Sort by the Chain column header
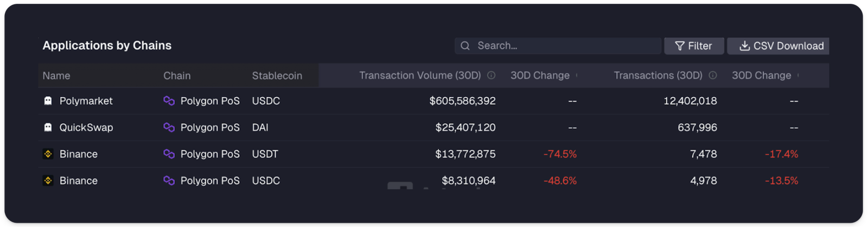The width and height of the screenshot is (868, 227). coord(177,76)
